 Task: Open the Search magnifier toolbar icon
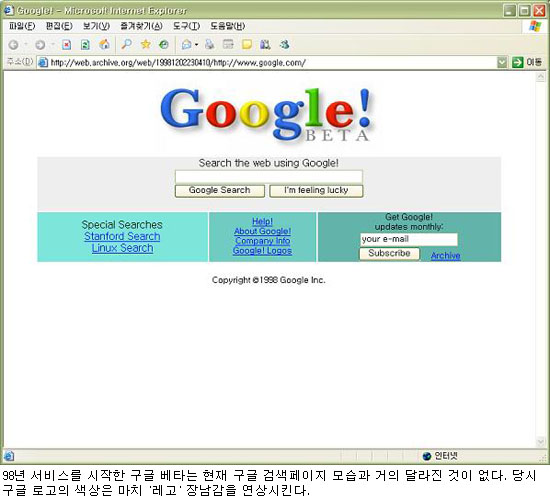[x=126, y=44]
